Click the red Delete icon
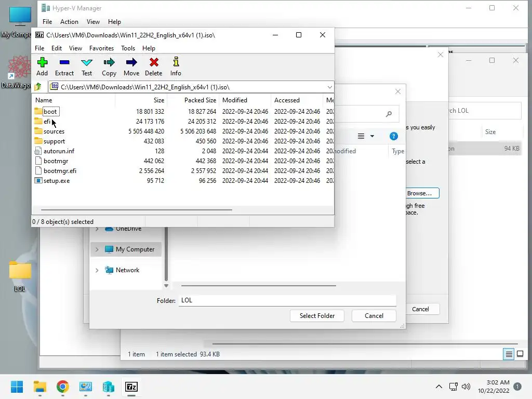The width and height of the screenshot is (532, 399). [x=154, y=66]
